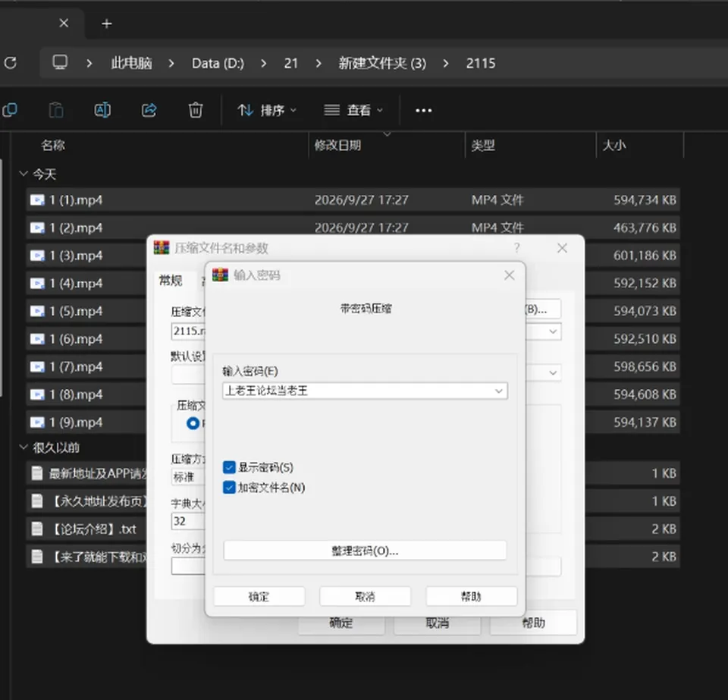Expand the chevron after 此电脑 in address bar
Screen dimensions: 728x700
(x=171, y=63)
